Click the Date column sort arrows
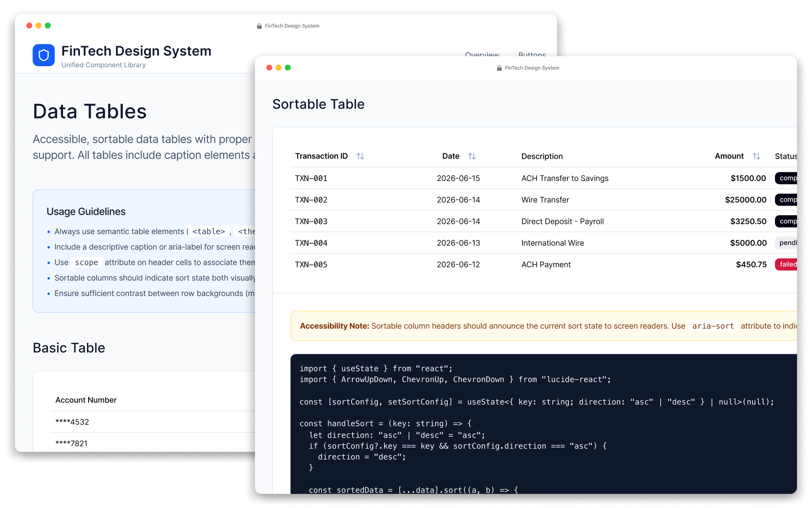Image resolution: width=812 pixels, height=508 pixels. [x=472, y=156]
